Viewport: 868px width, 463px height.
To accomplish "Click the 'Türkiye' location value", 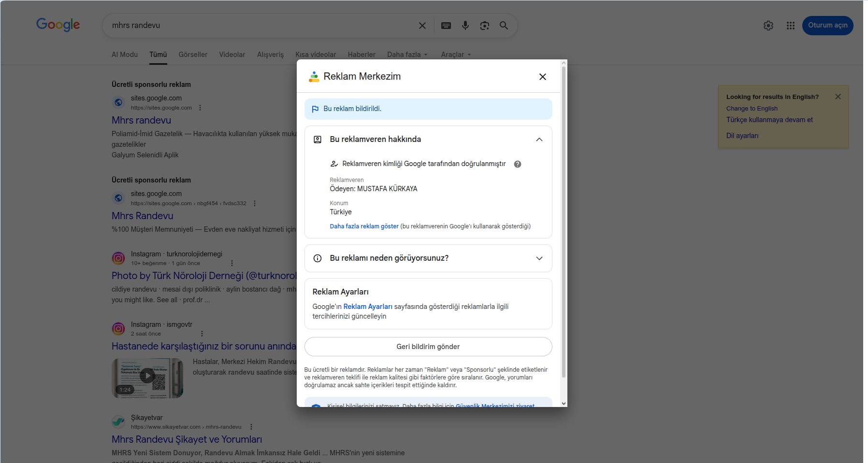I will tap(341, 212).
